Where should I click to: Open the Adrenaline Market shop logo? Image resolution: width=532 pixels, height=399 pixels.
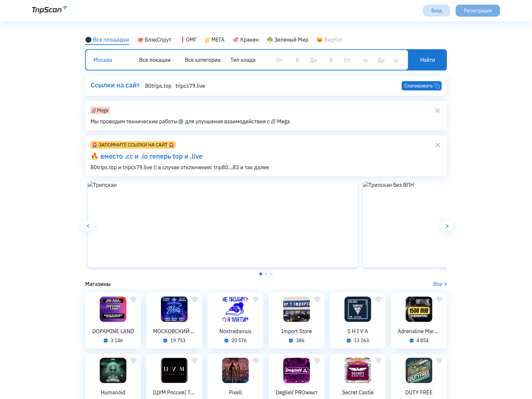click(x=419, y=309)
